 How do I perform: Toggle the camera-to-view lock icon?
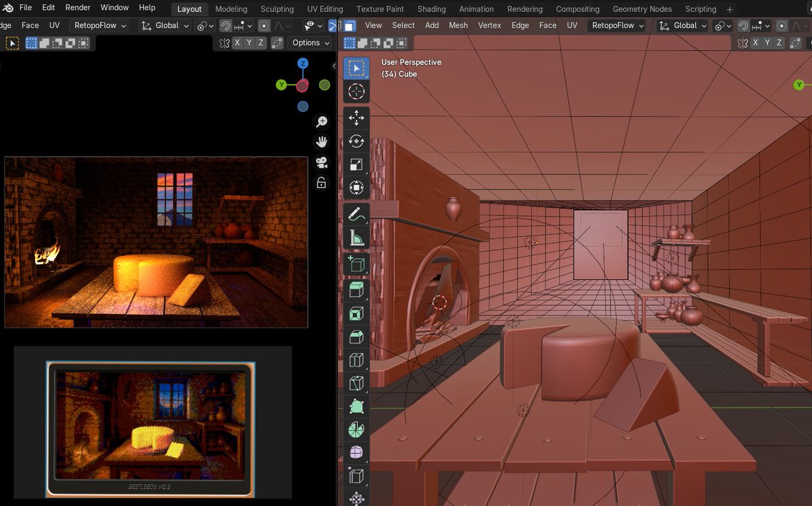(322, 183)
